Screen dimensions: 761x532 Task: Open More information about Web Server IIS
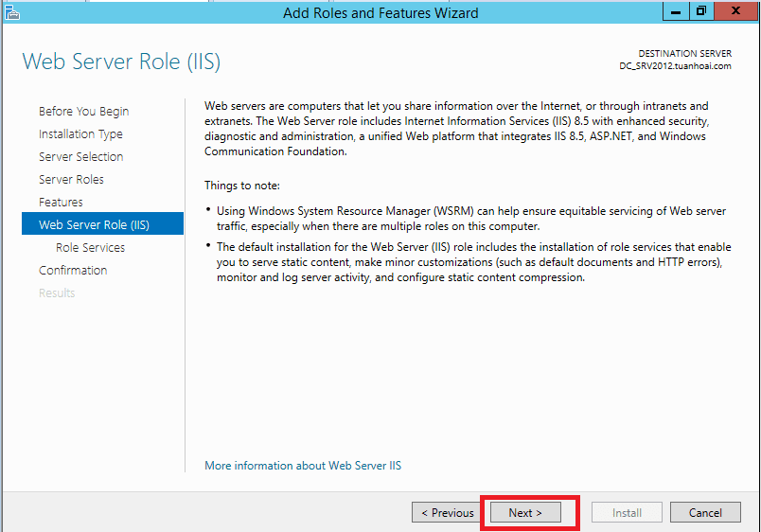(x=303, y=466)
